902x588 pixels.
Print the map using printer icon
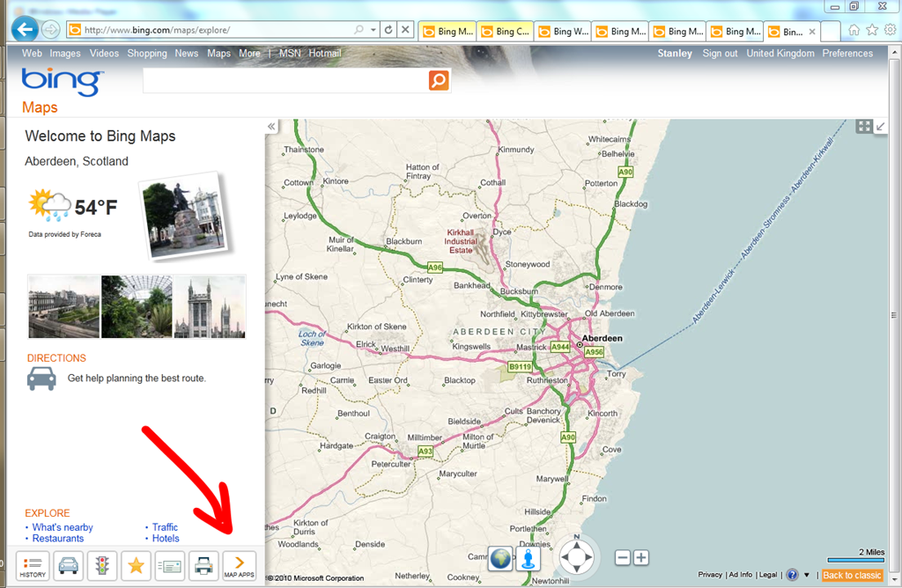[203, 565]
